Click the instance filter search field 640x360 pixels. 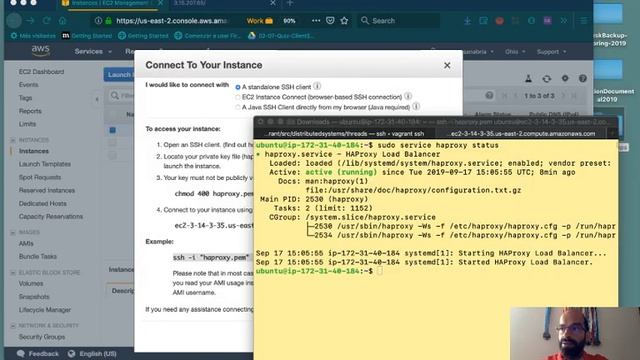[x=122, y=96]
